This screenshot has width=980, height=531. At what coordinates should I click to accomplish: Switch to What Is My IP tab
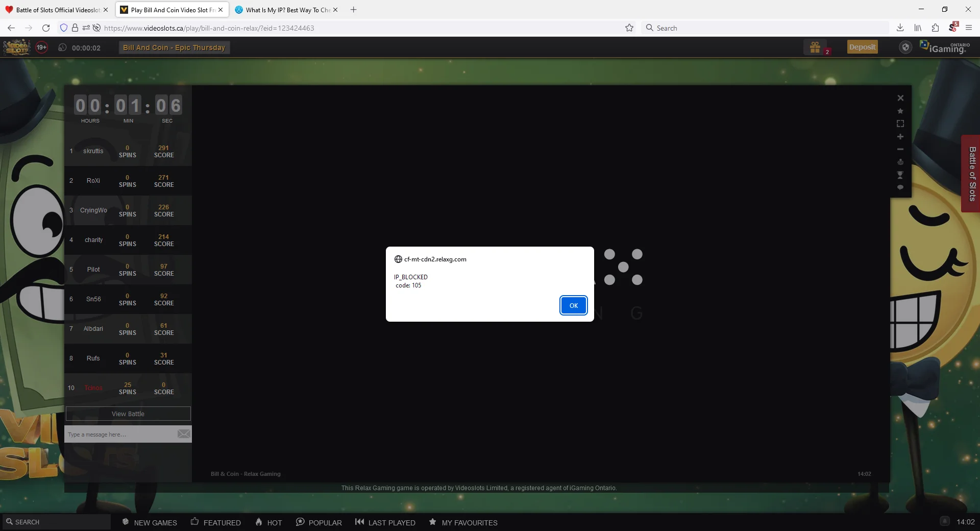coord(287,10)
